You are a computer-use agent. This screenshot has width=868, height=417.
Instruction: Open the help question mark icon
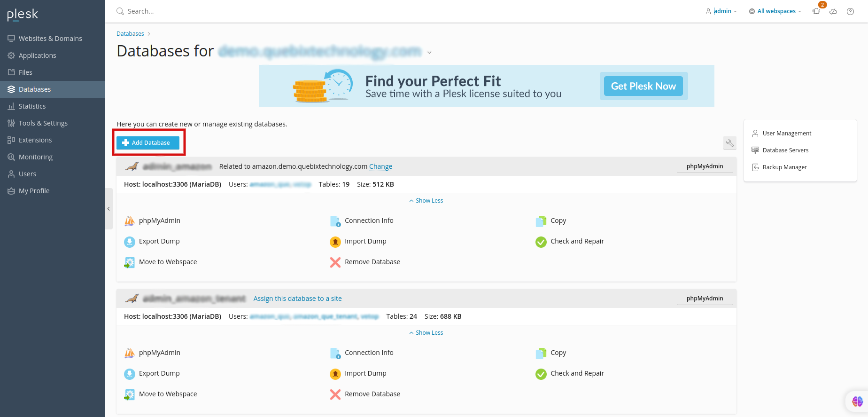(850, 11)
